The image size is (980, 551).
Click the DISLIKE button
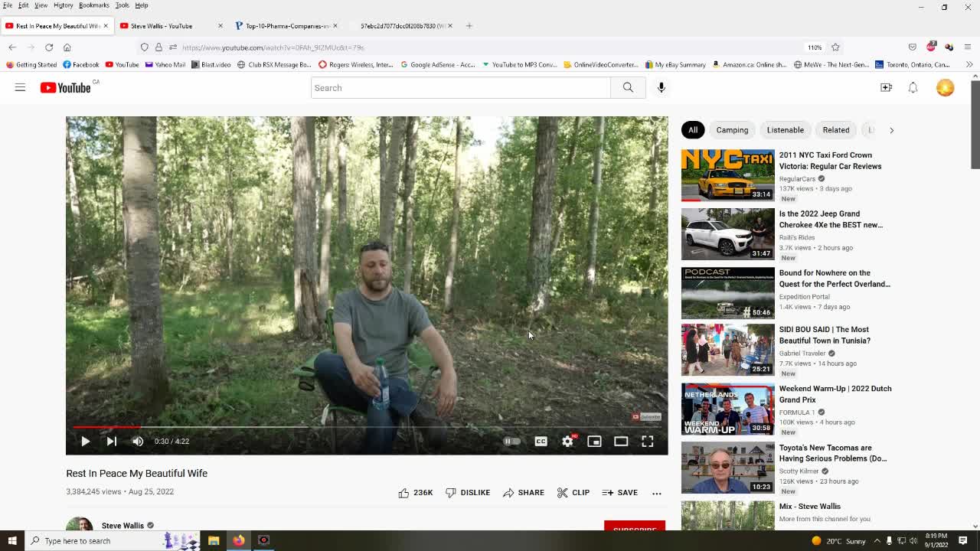(x=468, y=493)
